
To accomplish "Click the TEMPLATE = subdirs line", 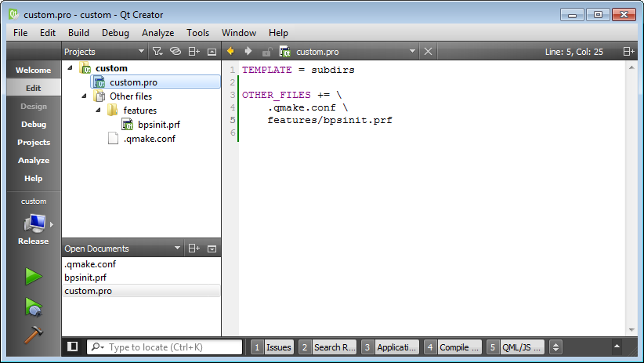I will 298,70.
